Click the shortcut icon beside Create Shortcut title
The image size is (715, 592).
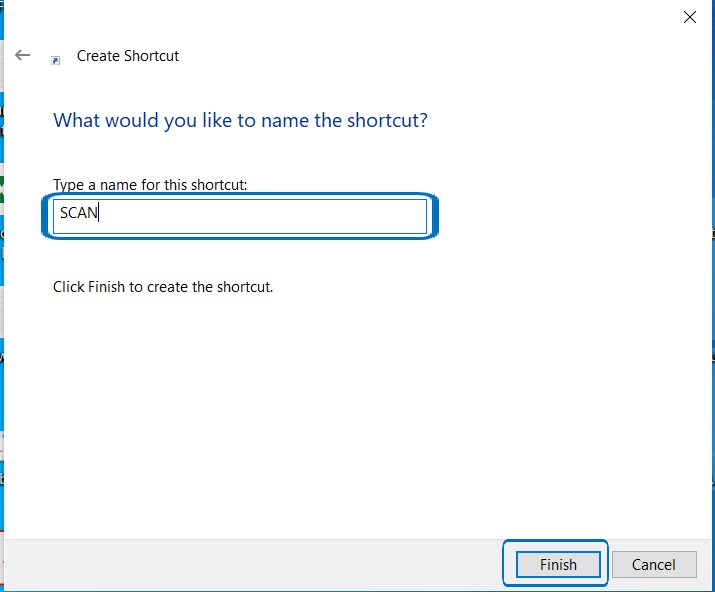click(x=56, y=59)
